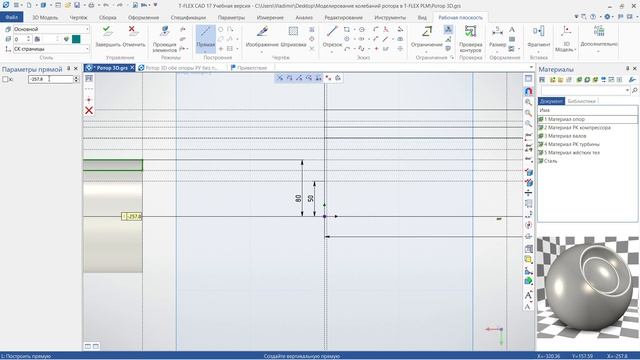Expand the Прямая tool dropdown arrow

click(x=205, y=51)
